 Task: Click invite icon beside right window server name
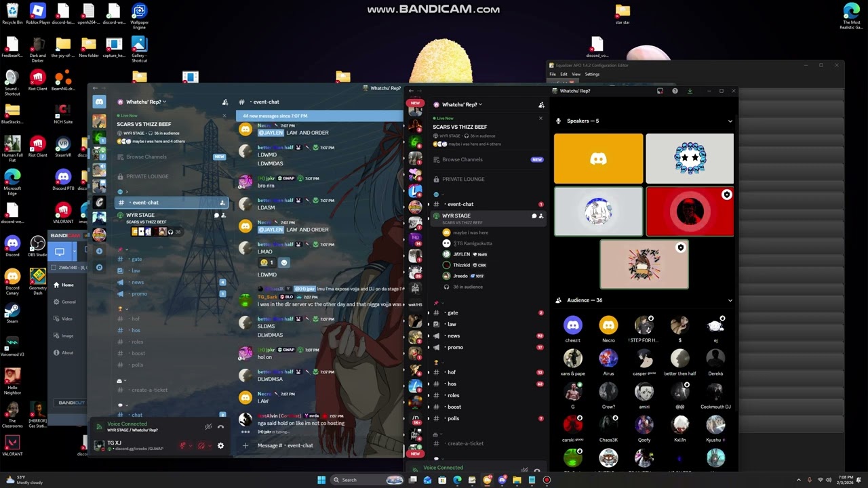541,105
